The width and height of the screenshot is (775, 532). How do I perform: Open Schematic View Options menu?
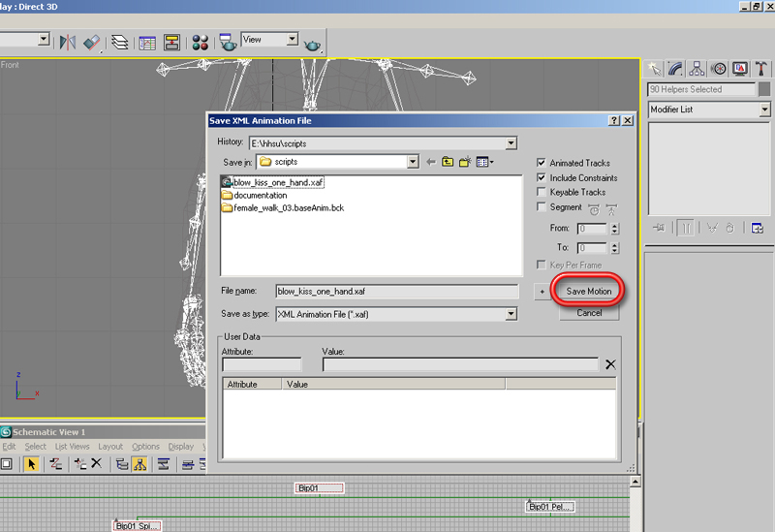pos(146,447)
